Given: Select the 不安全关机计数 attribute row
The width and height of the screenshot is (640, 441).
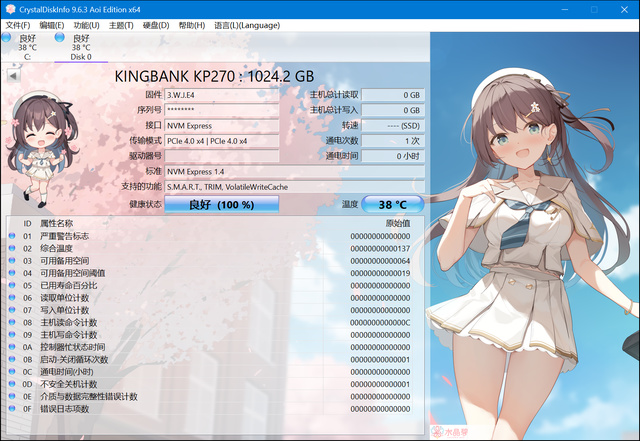Looking at the screenshot, I should tap(209, 384).
